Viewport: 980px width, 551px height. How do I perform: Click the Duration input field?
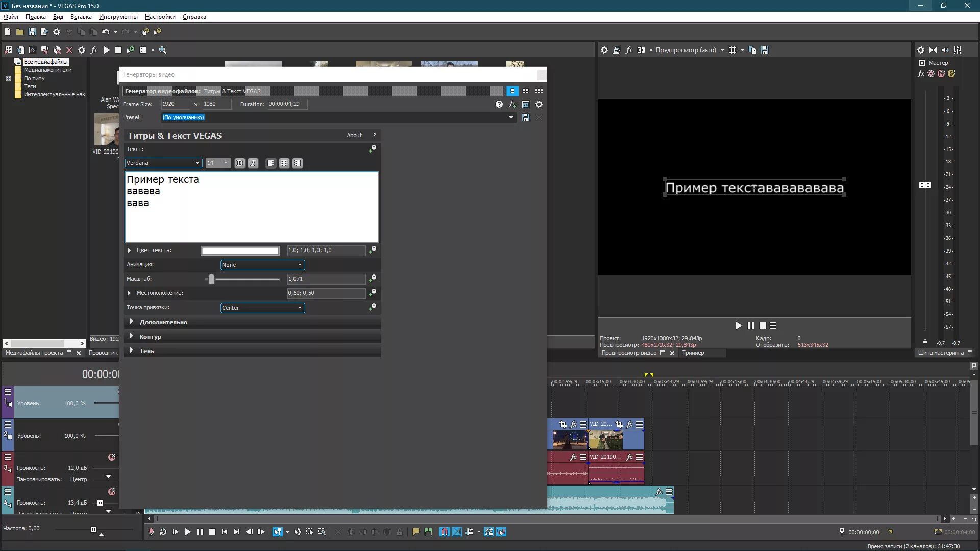(287, 104)
